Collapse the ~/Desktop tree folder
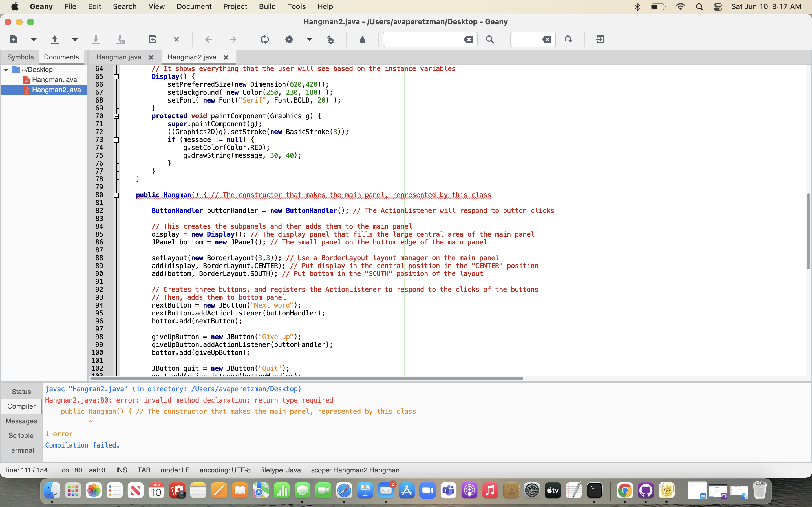Viewport: 812px width, 507px height. pos(6,70)
